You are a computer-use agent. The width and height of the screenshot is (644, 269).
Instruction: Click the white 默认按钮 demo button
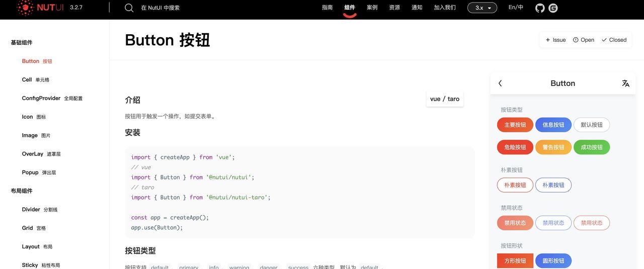pos(592,125)
